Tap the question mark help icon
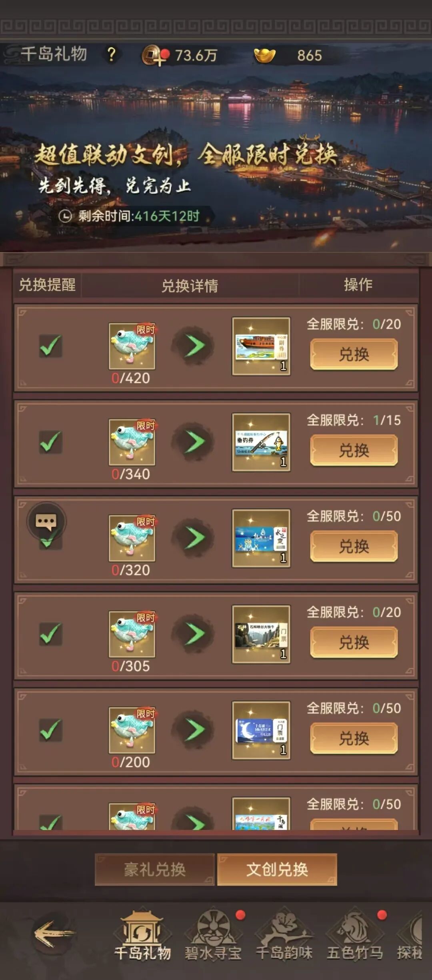This screenshot has width=432, height=980. pyautogui.click(x=112, y=54)
